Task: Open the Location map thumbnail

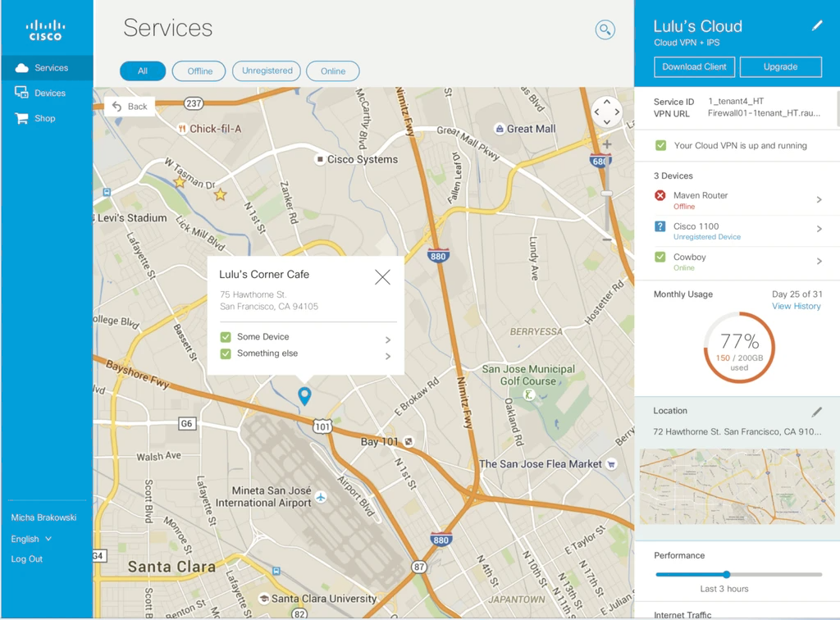Action: (737, 486)
